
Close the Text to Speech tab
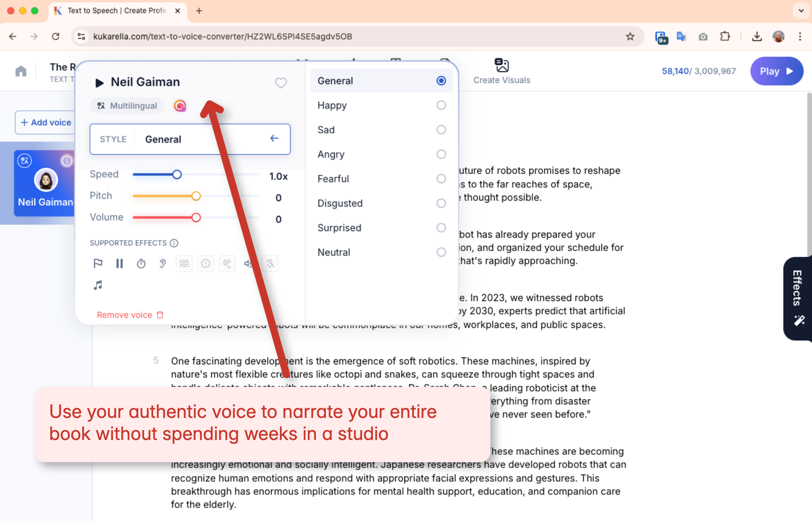tap(177, 11)
